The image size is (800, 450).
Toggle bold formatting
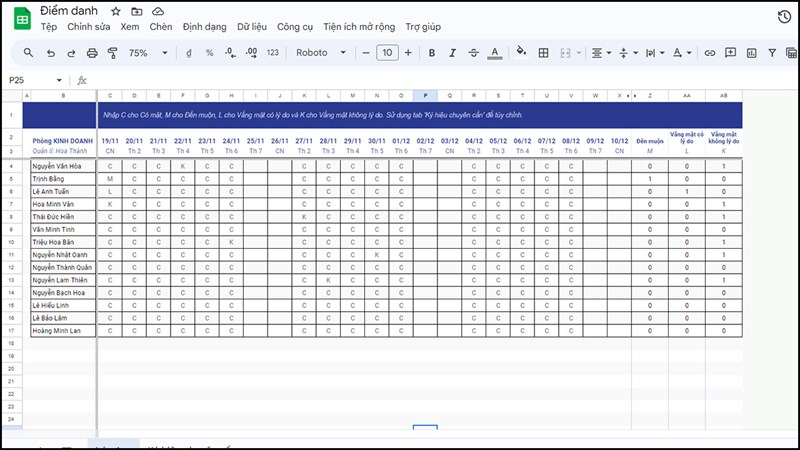tap(432, 53)
